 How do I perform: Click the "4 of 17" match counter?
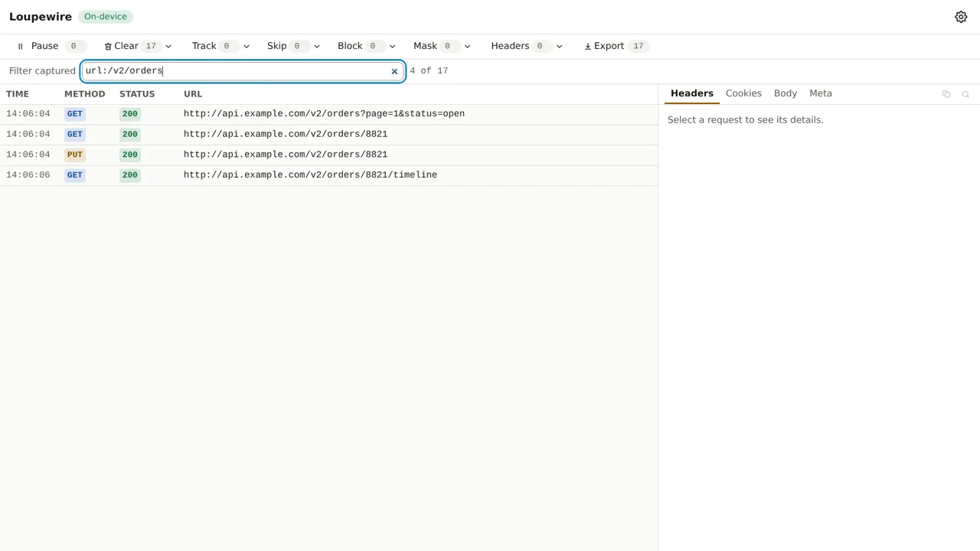point(429,71)
